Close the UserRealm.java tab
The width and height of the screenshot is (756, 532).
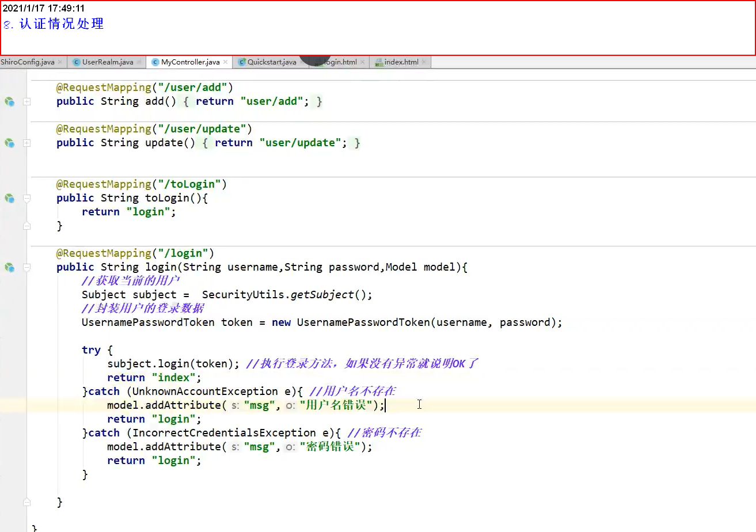[x=139, y=62]
